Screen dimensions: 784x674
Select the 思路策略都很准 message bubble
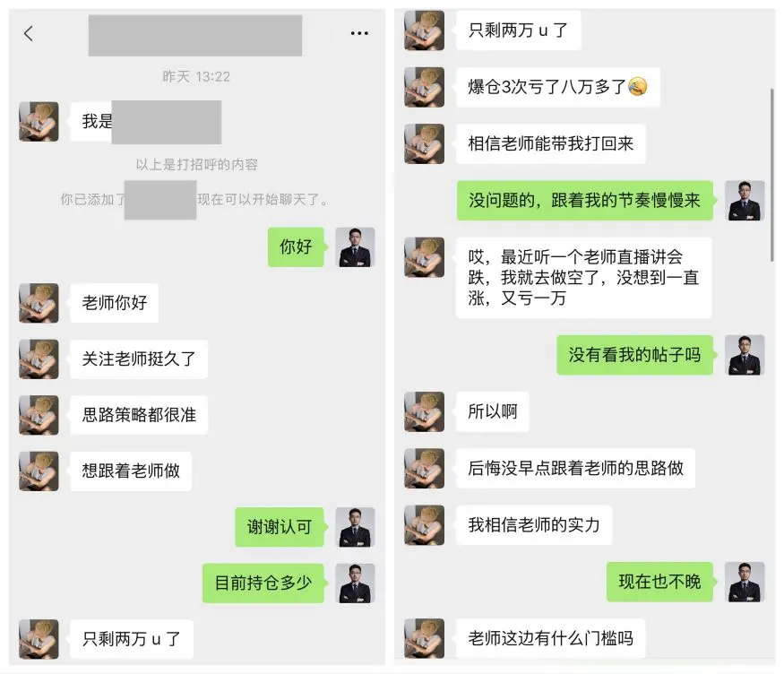coord(139,415)
